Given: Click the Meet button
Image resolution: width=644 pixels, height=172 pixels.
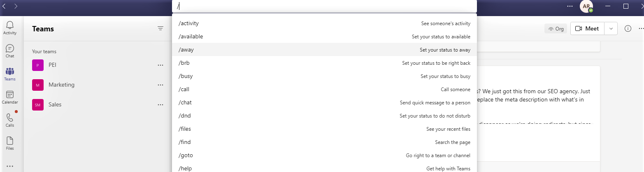Looking at the screenshot, I should tap(588, 28).
